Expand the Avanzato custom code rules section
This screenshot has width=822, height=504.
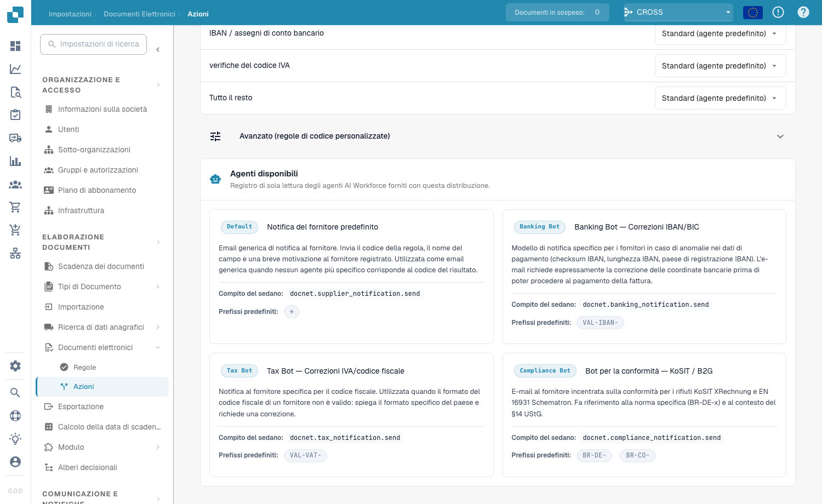click(x=498, y=136)
